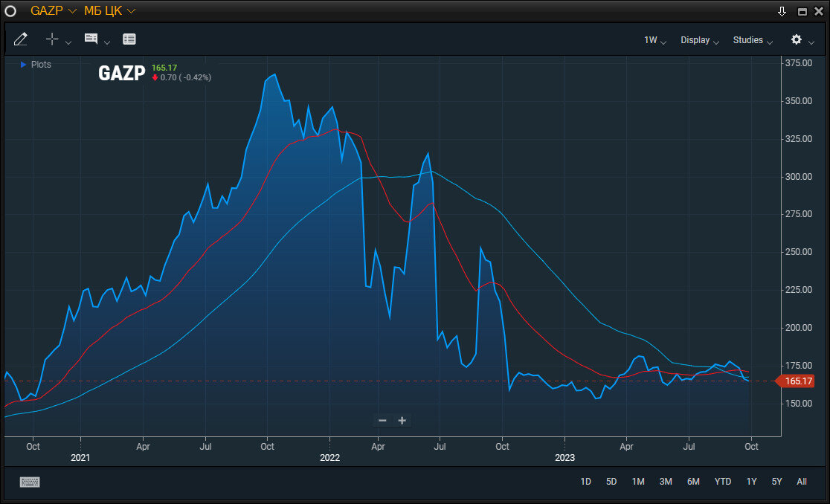Click the green 165.17 last price
This screenshot has height=504, width=830.
point(164,68)
